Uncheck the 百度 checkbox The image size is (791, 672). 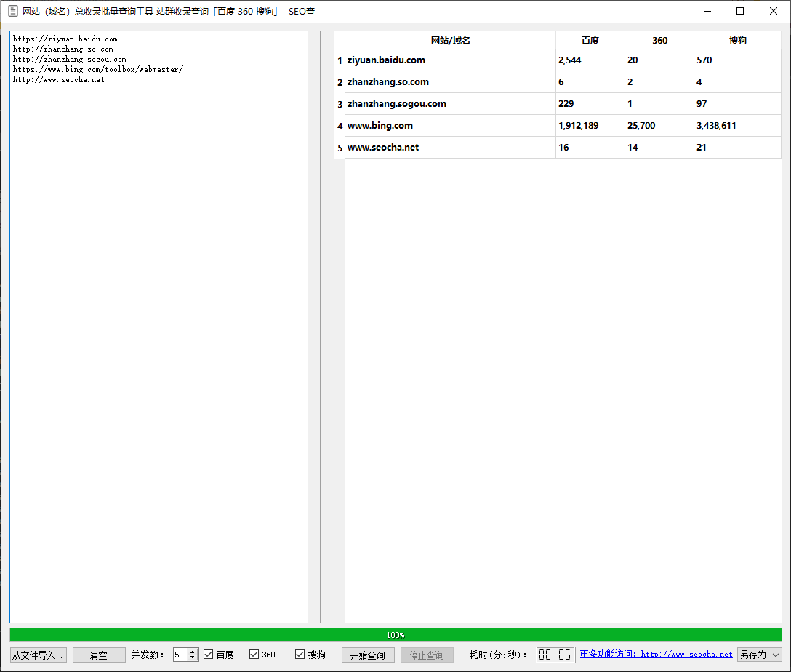(209, 655)
